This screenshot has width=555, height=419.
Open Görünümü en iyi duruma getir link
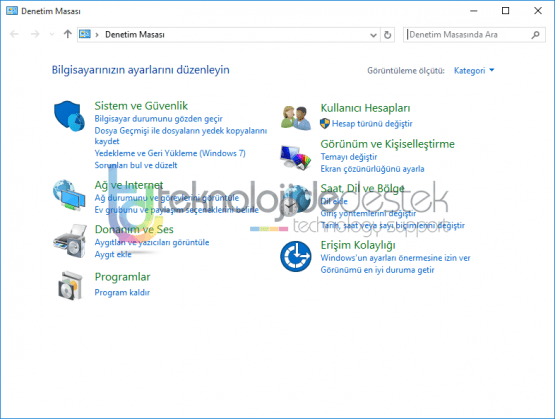pos(377,270)
